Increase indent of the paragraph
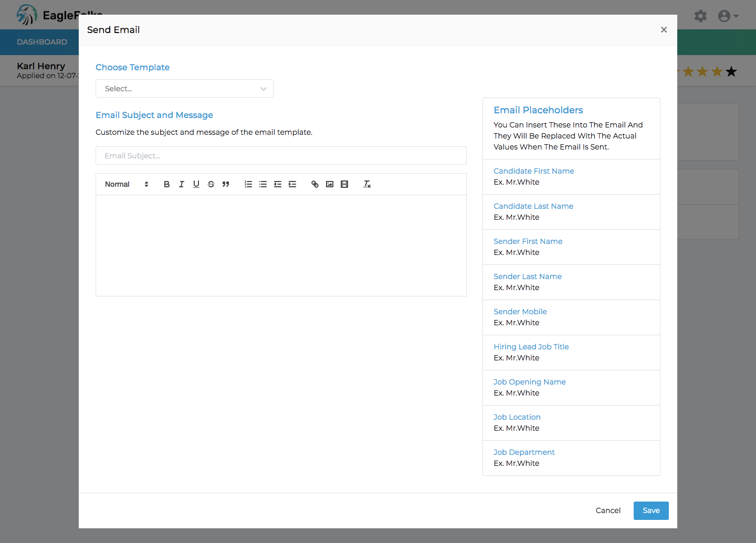The height and width of the screenshot is (543, 756). (292, 184)
